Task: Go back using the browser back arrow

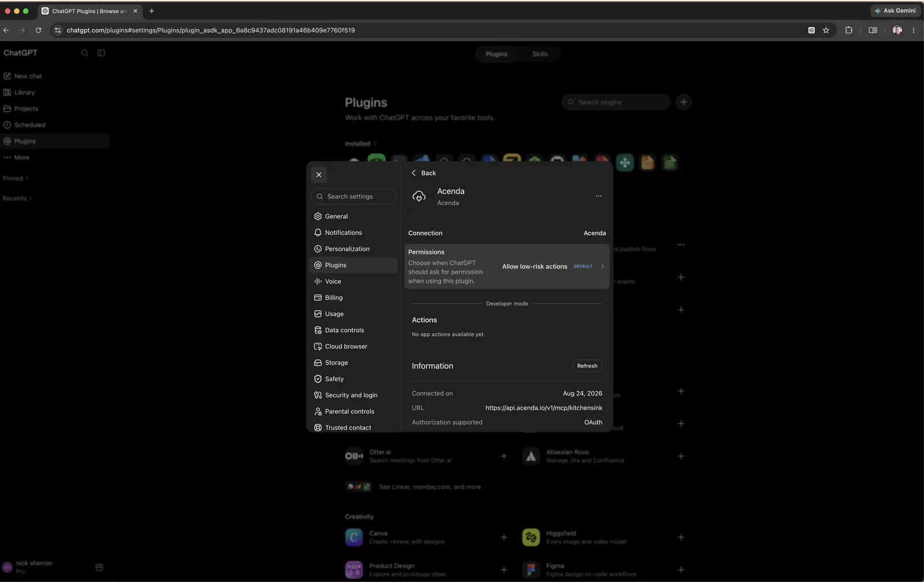Action: pyautogui.click(x=6, y=30)
